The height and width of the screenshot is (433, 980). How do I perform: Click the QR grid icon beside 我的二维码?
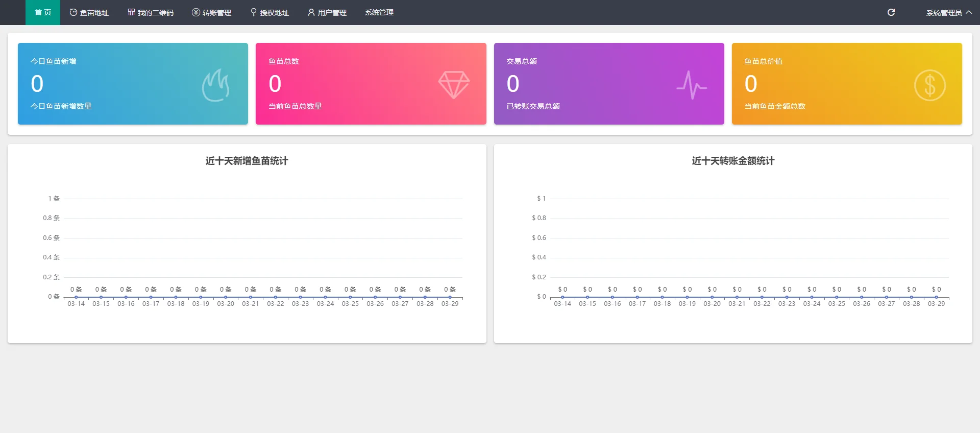coord(131,12)
